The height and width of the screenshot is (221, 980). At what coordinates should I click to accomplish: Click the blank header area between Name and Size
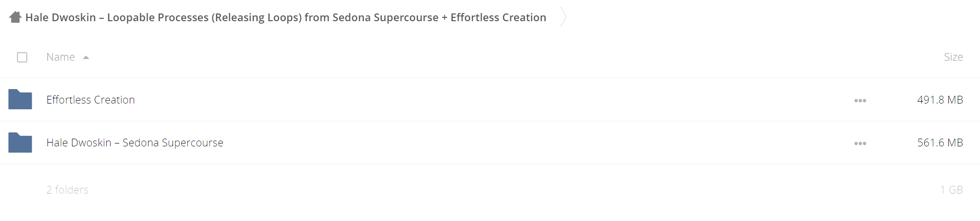(514, 57)
